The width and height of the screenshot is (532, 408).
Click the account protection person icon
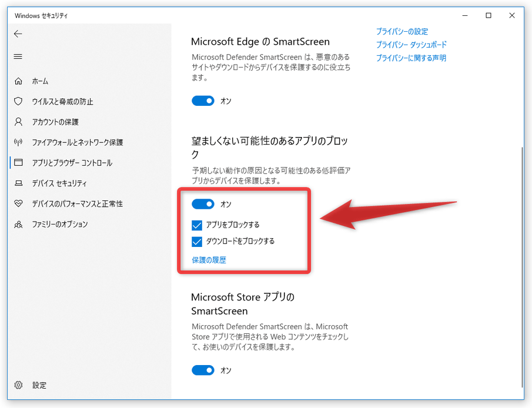click(18, 122)
